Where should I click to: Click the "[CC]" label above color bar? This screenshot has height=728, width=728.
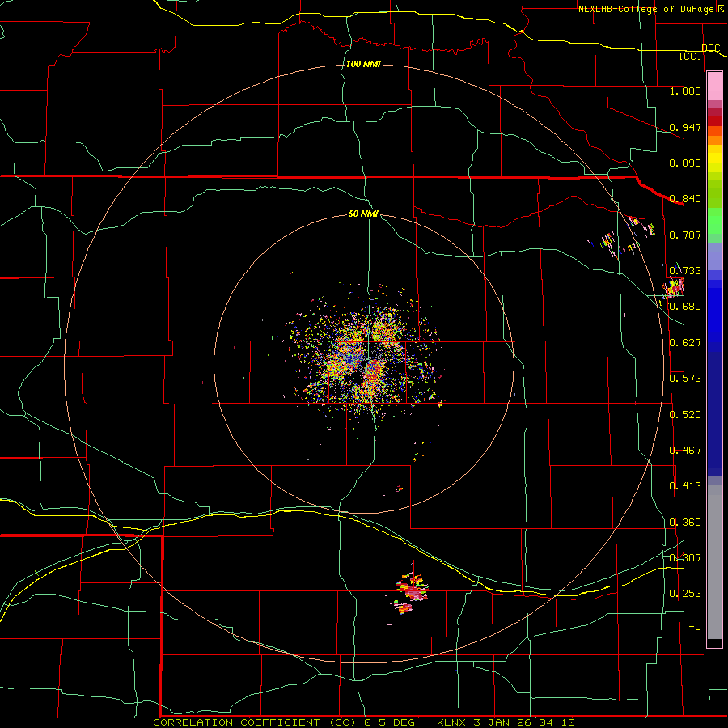click(x=691, y=56)
